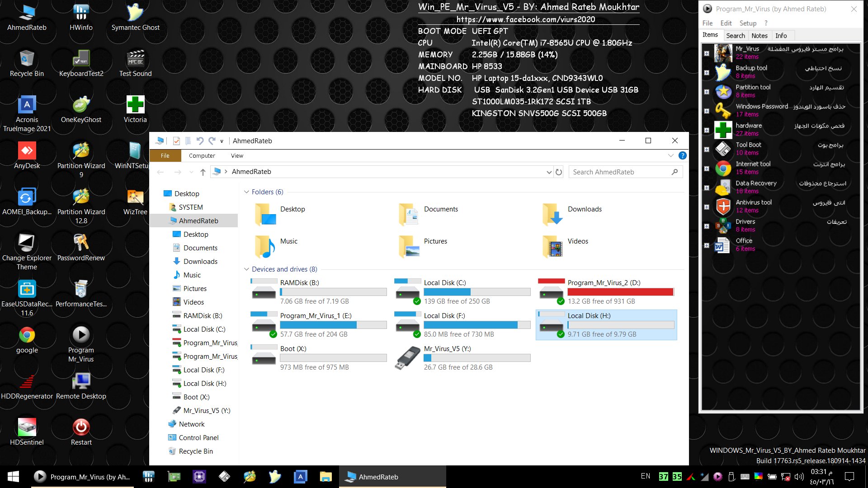
Task: Open HWinfo desktop icon
Action: pos(81,18)
